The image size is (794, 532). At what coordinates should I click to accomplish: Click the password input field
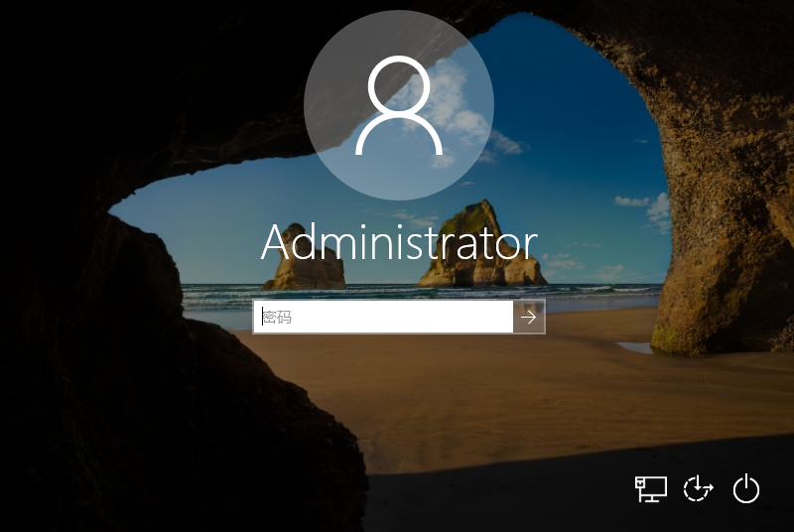tap(383, 317)
